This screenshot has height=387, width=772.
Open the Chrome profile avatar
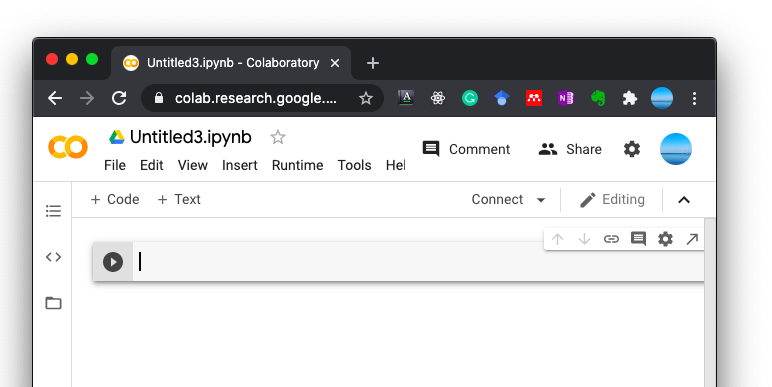tap(662, 98)
